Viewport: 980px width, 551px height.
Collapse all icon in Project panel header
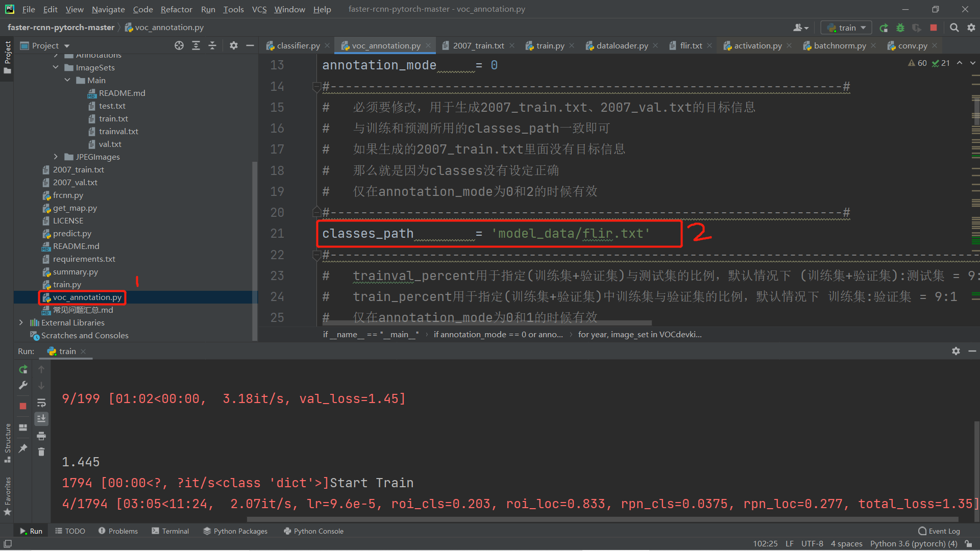[x=212, y=46]
